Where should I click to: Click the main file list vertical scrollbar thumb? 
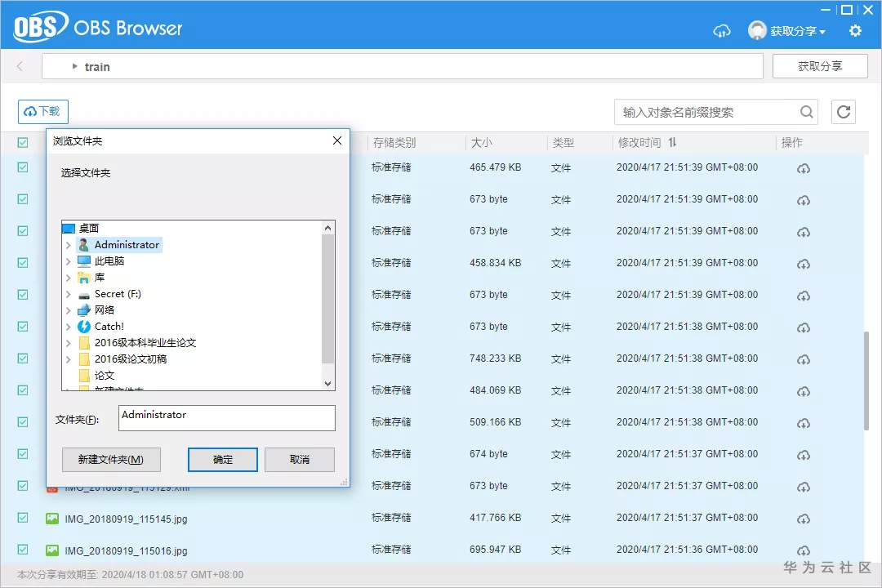[x=866, y=381]
